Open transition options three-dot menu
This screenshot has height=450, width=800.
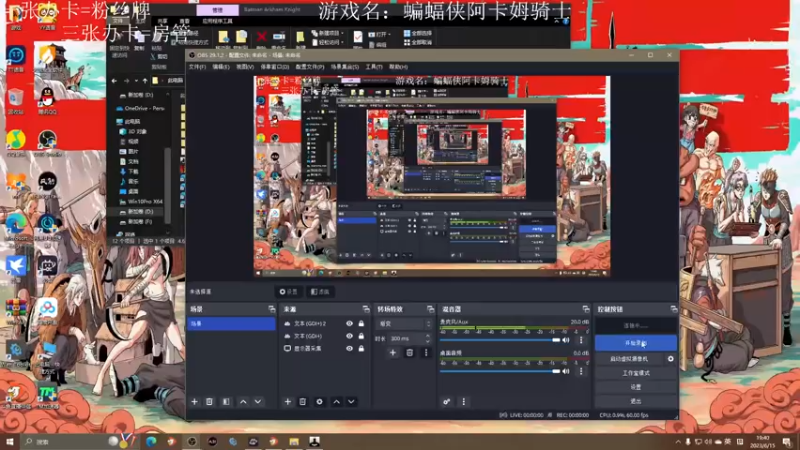pos(426,353)
